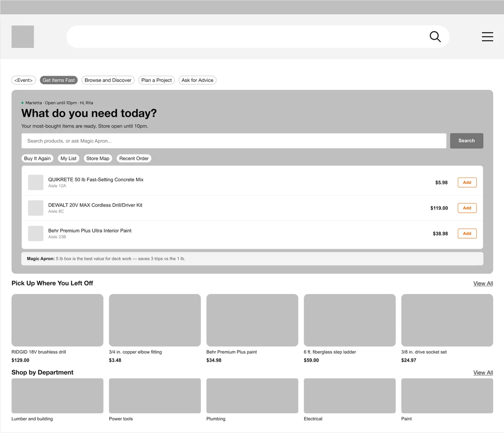This screenshot has height=433, width=504.
Task: Click the Search products or ask Magic Apron field
Action: [x=234, y=141]
